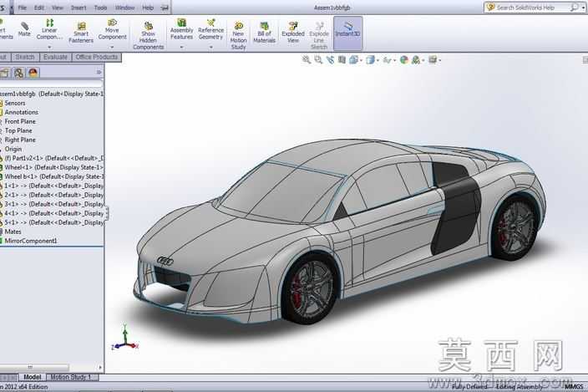Viewport: 588px width, 392px height.
Task: Open the Window menu
Action: coord(125,8)
